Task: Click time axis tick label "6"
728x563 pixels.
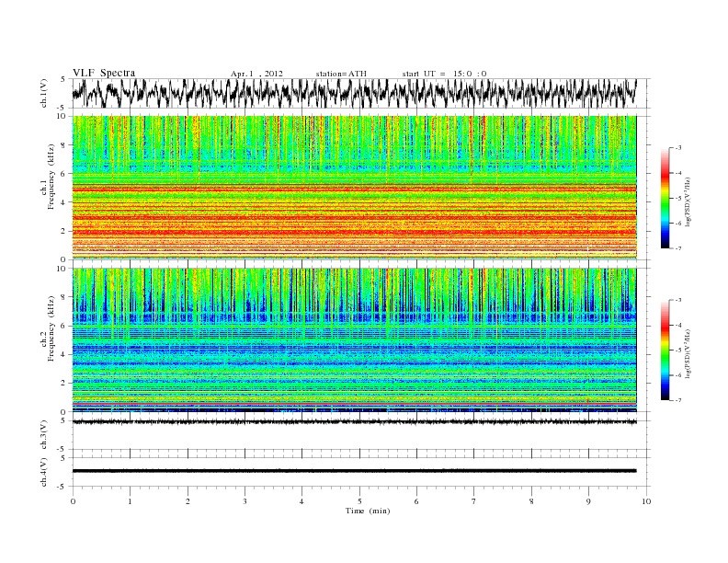Action: point(416,501)
